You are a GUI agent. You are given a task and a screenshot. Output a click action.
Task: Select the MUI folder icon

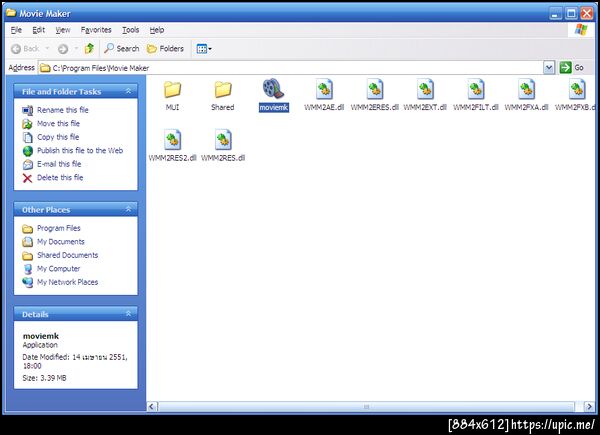(173, 90)
